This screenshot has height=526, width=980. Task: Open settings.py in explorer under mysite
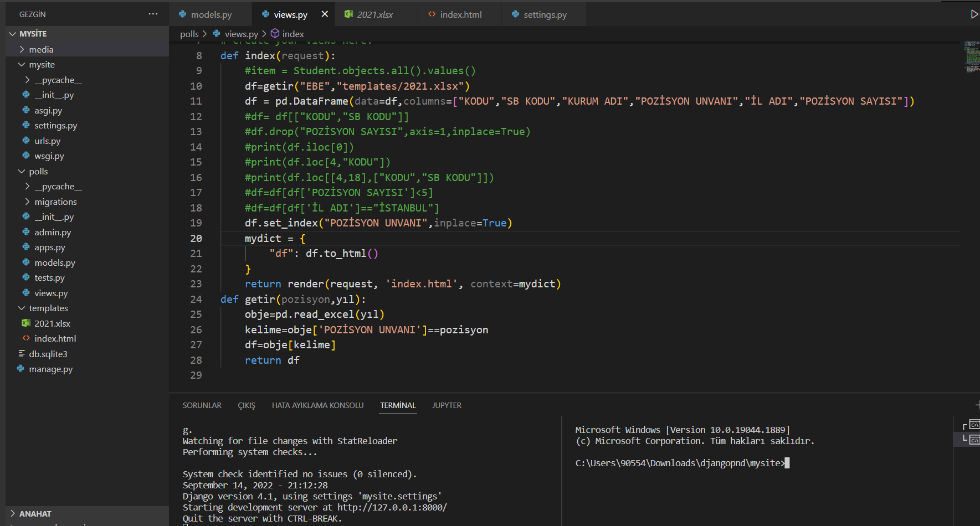[55, 125]
